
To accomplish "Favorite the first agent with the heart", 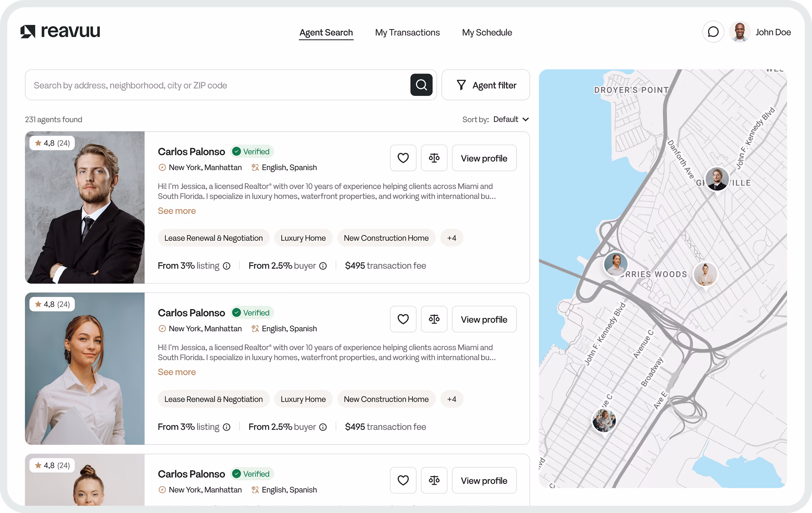I will click(x=403, y=158).
